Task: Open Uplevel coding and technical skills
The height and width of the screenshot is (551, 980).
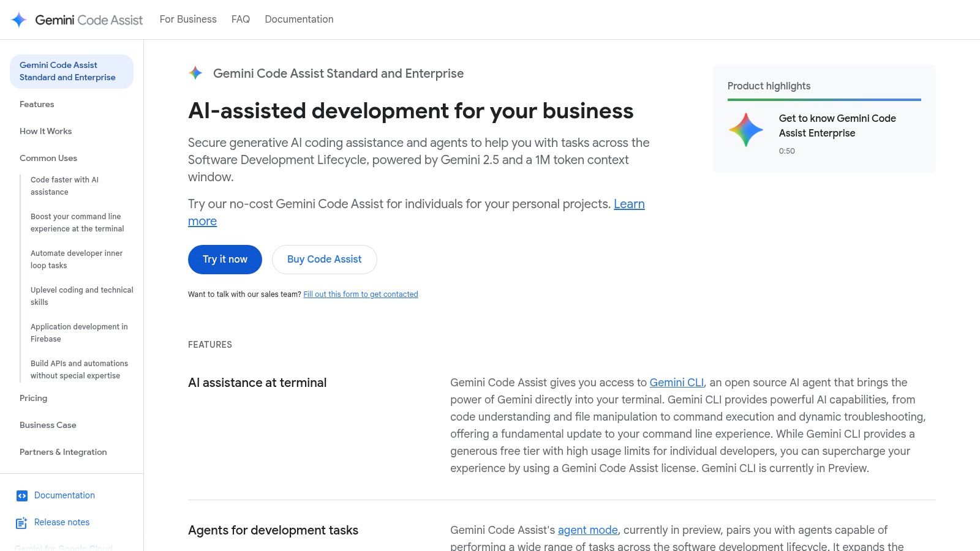Action: 82,296
